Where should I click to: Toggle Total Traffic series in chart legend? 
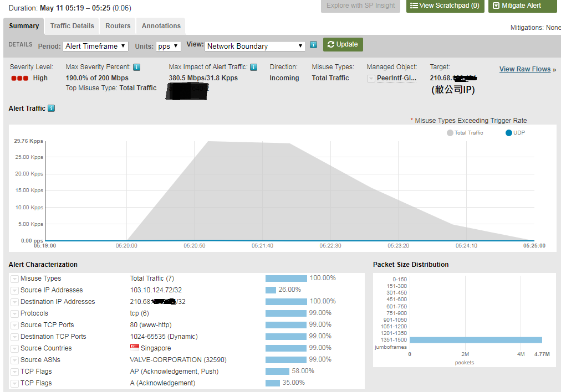coord(465,133)
